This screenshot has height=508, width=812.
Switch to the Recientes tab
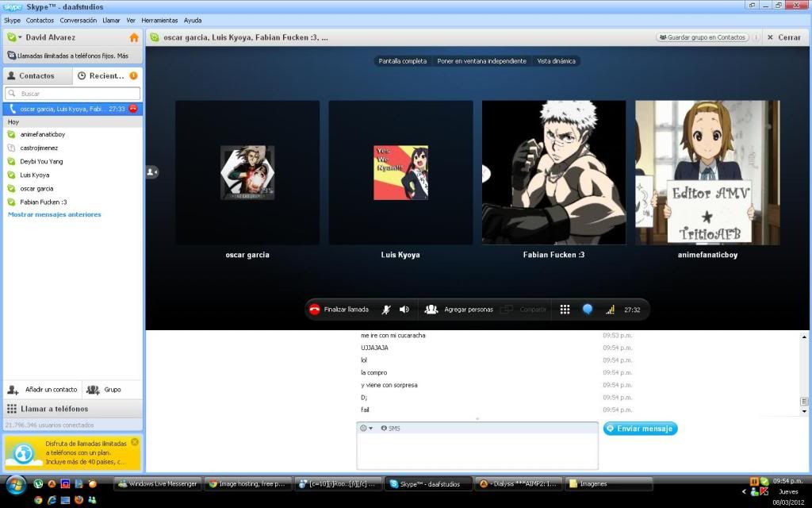[108, 75]
